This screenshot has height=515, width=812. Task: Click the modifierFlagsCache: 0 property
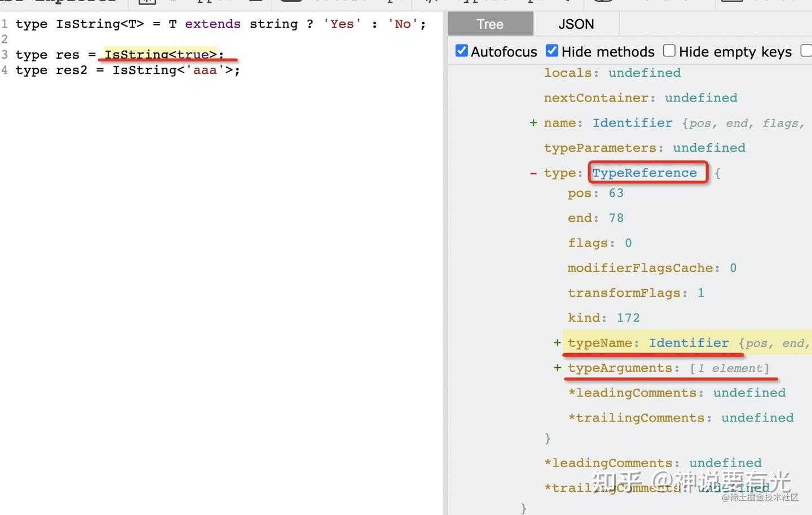coord(652,268)
